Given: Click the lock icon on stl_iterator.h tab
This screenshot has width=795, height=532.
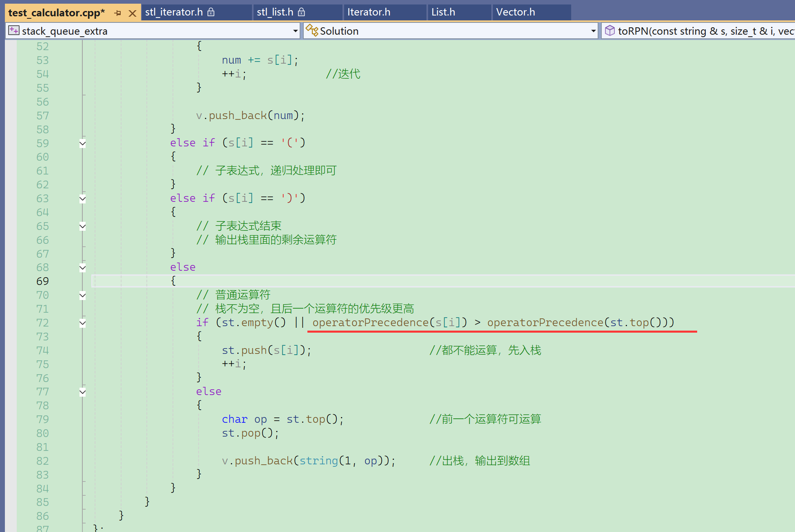Looking at the screenshot, I should 211,12.
